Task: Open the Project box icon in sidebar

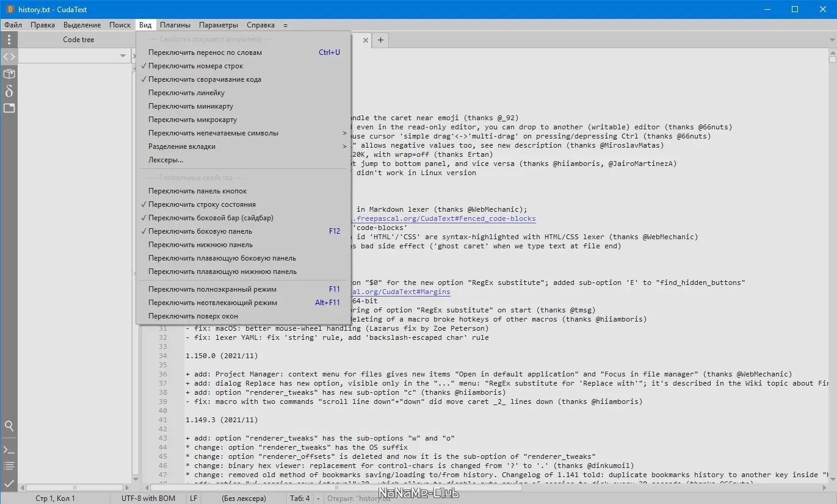Action: pyautogui.click(x=9, y=74)
